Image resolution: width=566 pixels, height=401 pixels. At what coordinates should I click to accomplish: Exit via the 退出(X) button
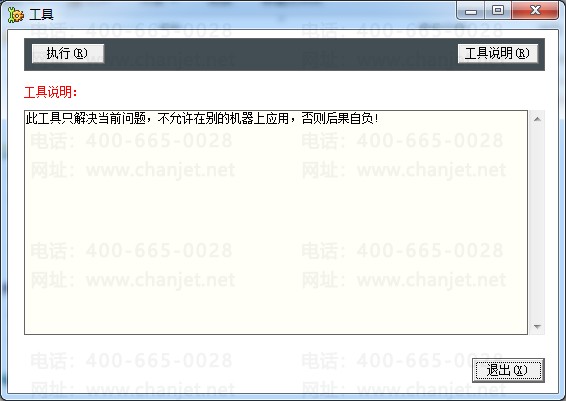click(x=508, y=370)
